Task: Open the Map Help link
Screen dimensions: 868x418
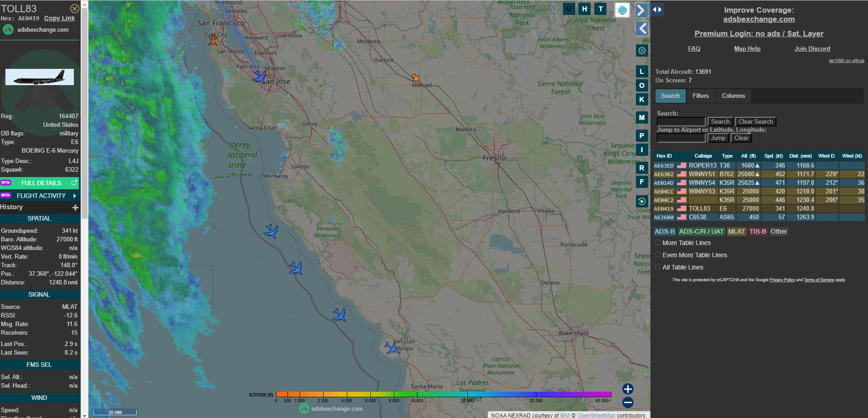Action: (x=747, y=49)
